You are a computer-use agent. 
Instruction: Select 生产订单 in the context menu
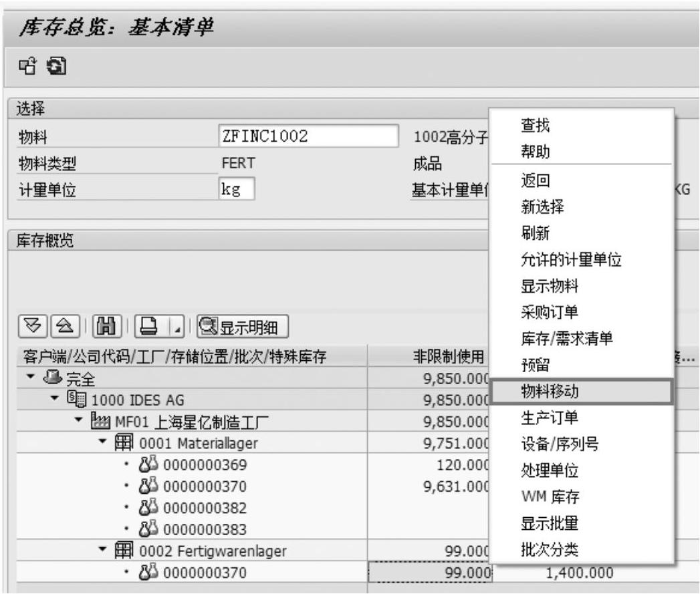550,418
